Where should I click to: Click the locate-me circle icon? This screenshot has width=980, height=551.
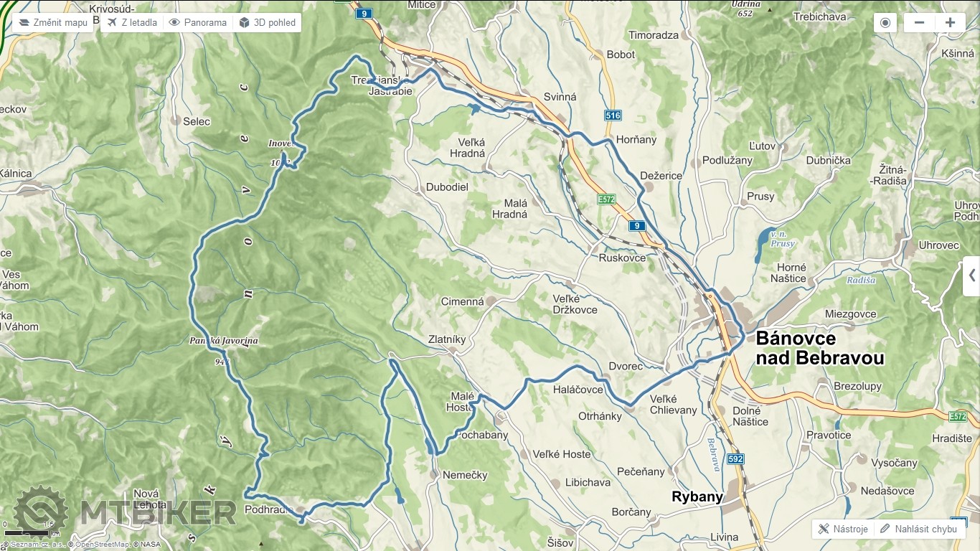885,22
